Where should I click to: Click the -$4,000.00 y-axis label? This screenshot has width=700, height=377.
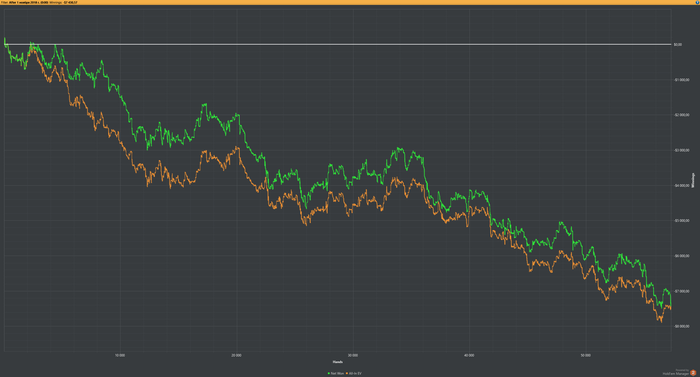coord(682,185)
